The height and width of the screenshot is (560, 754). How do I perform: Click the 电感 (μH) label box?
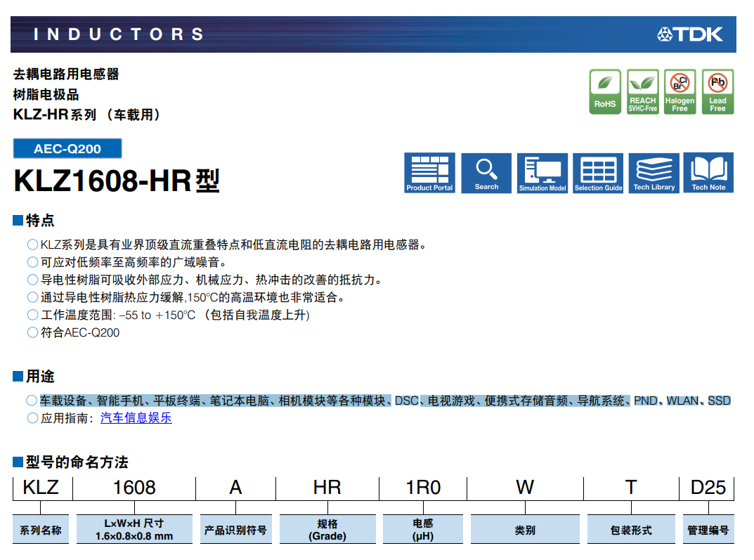click(x=423, y=530)
